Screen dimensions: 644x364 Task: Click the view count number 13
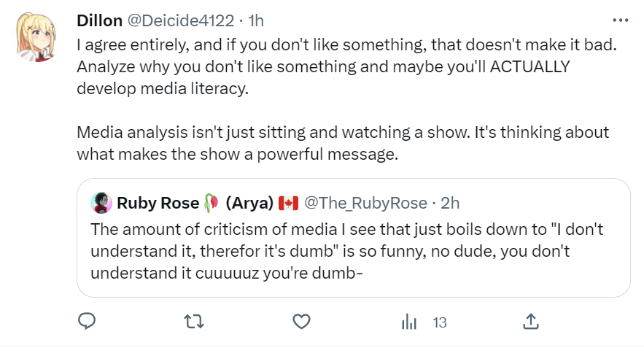pos(439,322)
